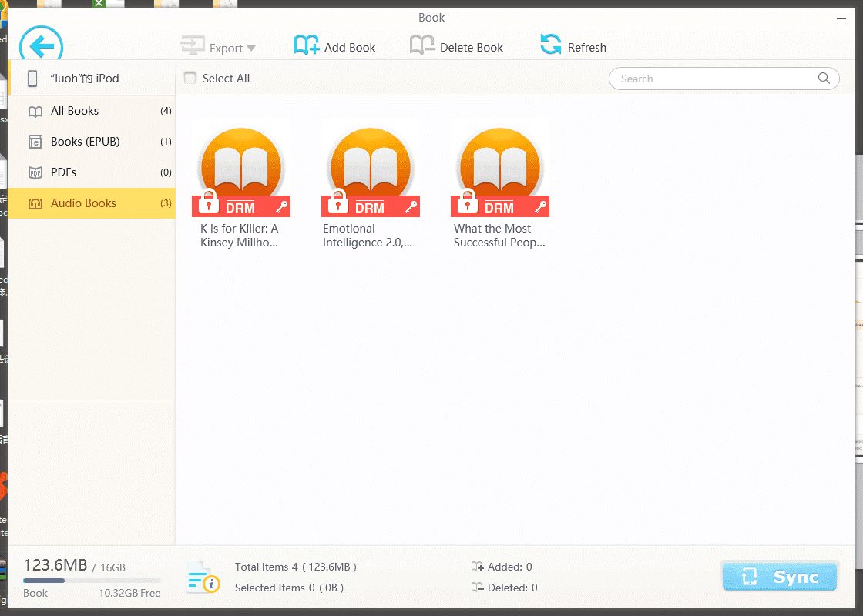Open the PDFs category
Viewport: 863px width, 616px height.
click(x=92, y=172)
